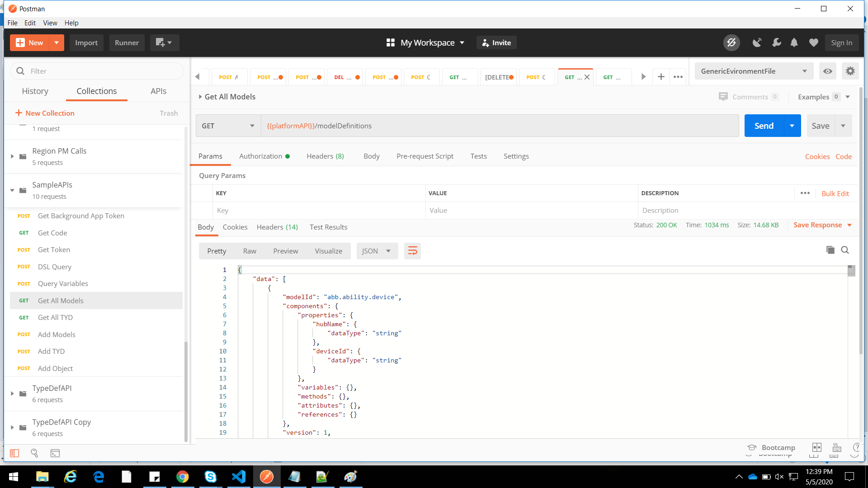Toggle sidebar visibility in bottom bar
The width and height of the screenshot is (868, 488).
[x=14, y=453]
